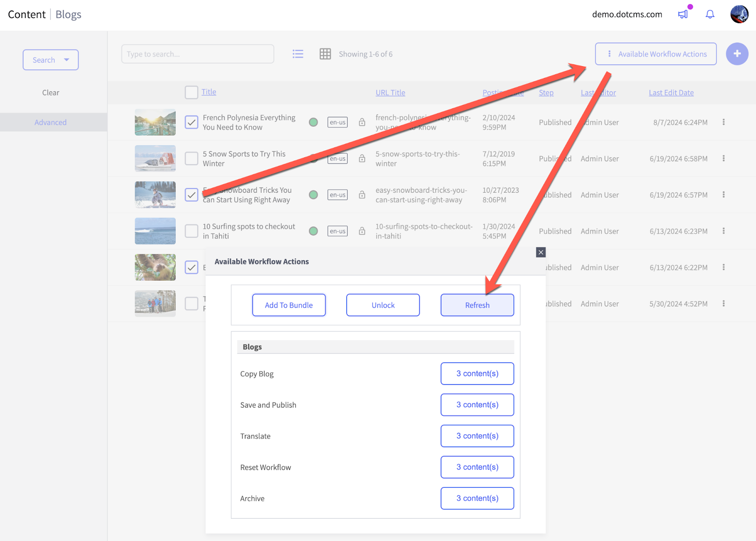The height and width of the screenshot is (541, 756).
Task: Expand the Search button dropdown arrow
Action: (x=67, y=60)
